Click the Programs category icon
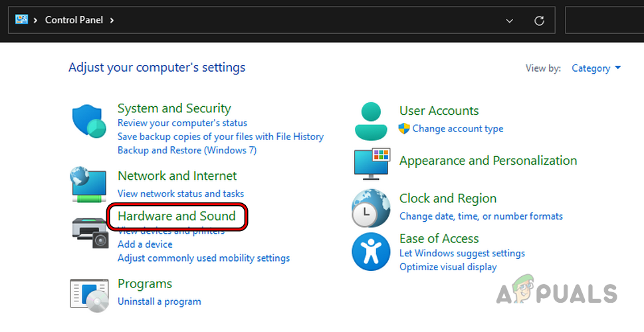 89,295
